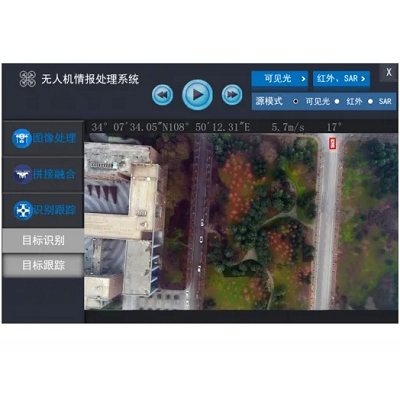Open the 拼接融合 menu label

click(54, 174)
